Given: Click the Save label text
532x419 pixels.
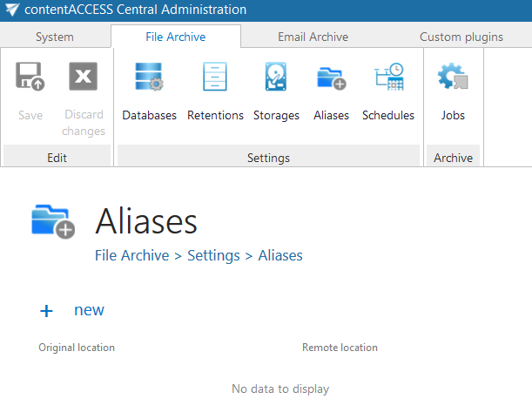Looking at the screenshot, I should point(30,116).
